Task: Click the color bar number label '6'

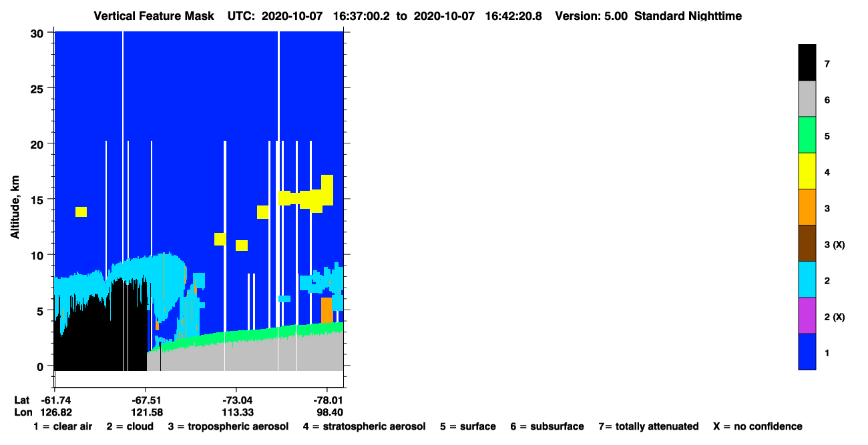Action: click(x=827, y=100)
